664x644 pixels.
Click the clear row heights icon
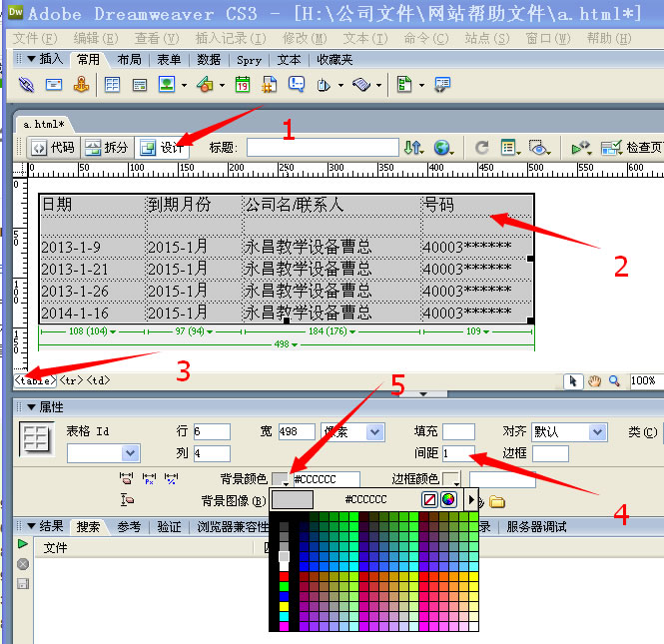click(127, 500)
